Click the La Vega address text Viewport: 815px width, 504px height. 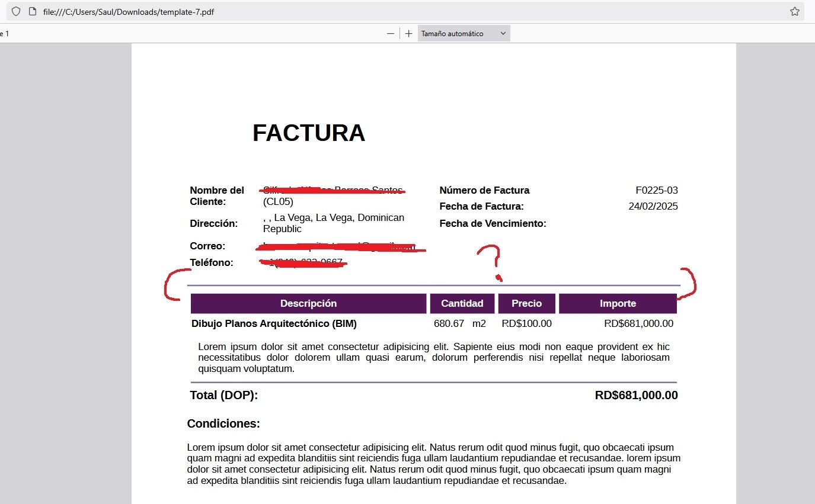334,223
